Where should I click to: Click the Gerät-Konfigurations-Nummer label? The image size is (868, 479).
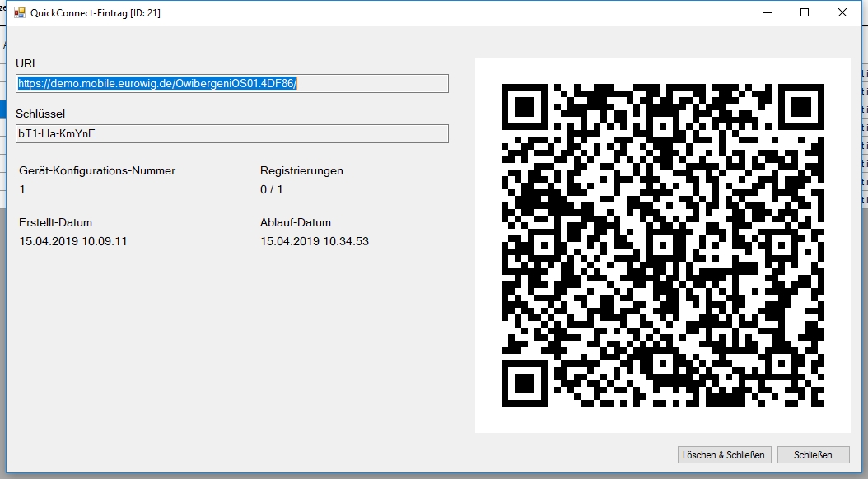(97, 170)
